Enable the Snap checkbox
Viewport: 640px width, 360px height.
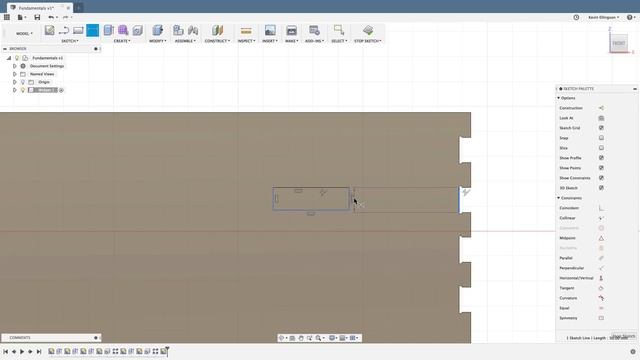pyautogui.click(x=601, y=138)
